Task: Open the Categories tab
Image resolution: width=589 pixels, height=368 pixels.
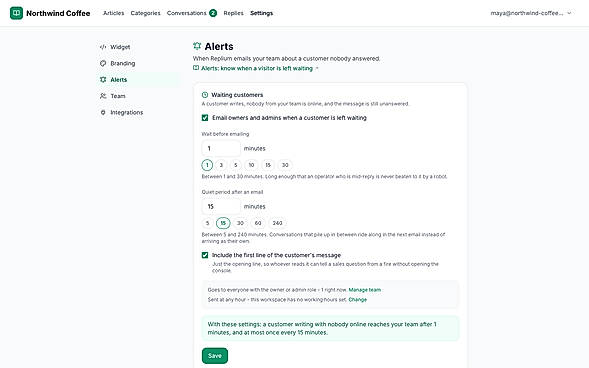Action: coord(145,13)
